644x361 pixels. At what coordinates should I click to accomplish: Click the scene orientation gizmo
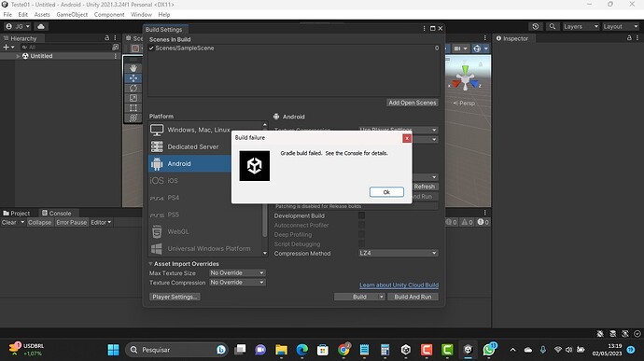click(x=465, y=79)
